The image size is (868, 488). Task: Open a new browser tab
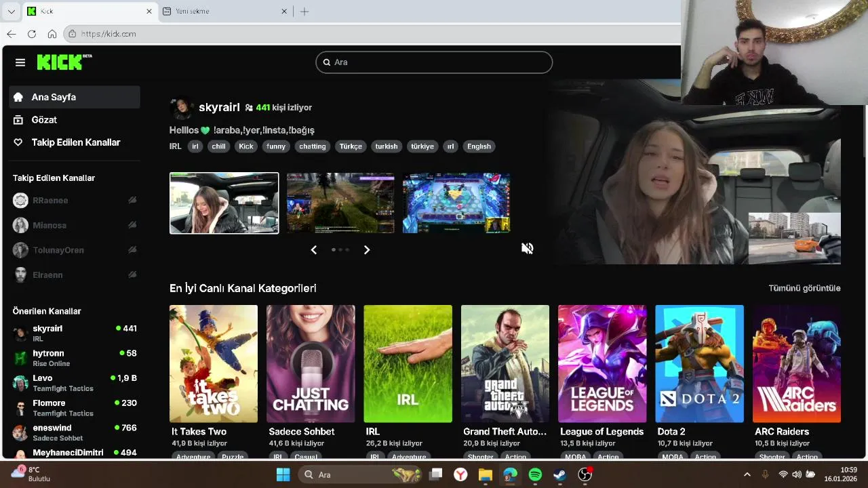pyautogui.click(x=304, y=12)
